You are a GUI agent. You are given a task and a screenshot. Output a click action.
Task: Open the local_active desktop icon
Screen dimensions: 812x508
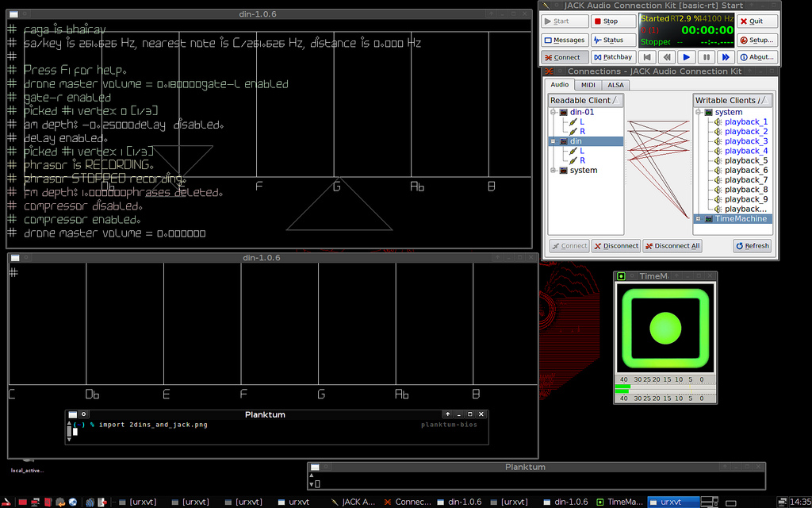click(x=28, y=465)
